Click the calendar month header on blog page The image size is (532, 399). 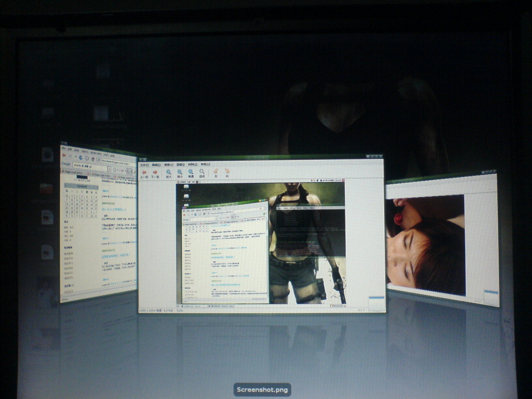coord(82,187)
